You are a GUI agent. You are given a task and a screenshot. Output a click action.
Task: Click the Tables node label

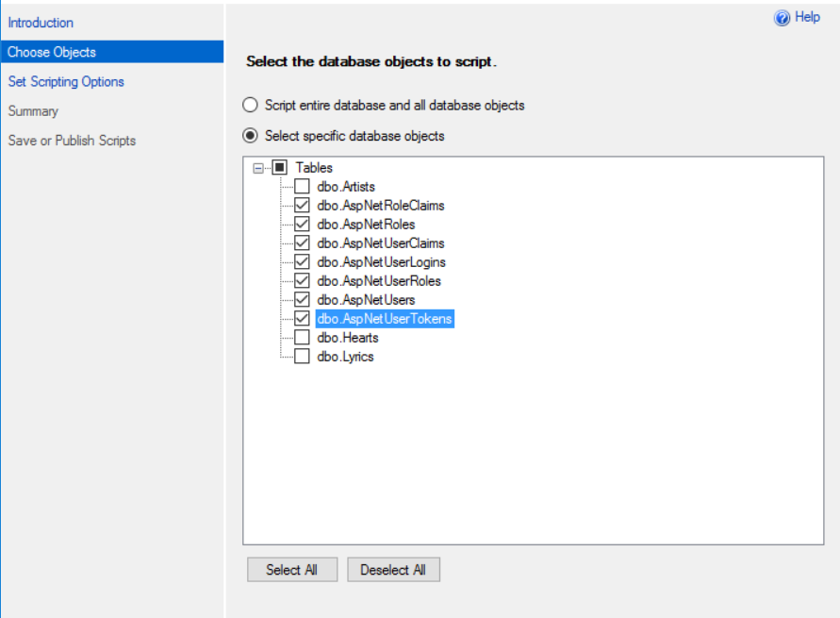pyautogui.click(x=314, y=168)
